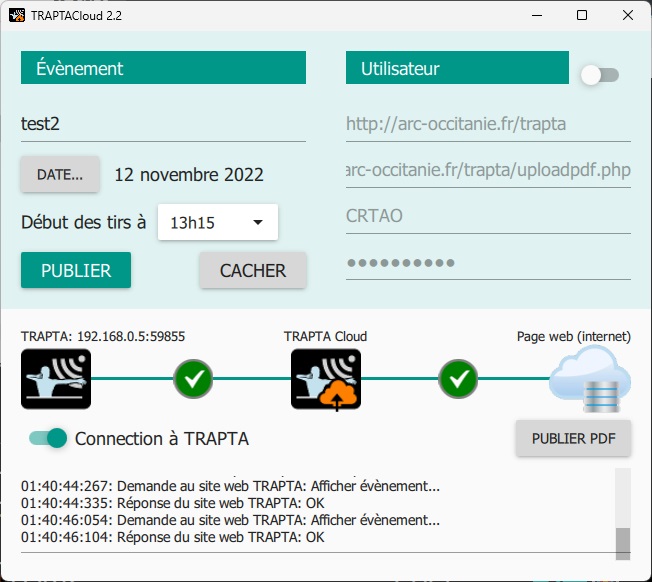The image size is (652, 582).
Task: Click log line 01:40:46:104 Réponse OK
Action: coord(173,537)
